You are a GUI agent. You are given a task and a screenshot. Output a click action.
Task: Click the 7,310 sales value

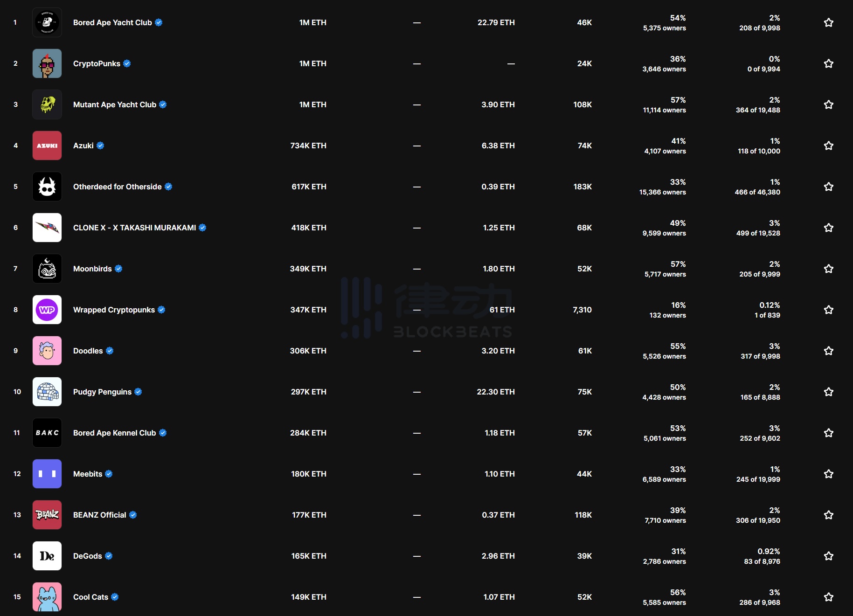pyautogui.click(x=582, y=310)
